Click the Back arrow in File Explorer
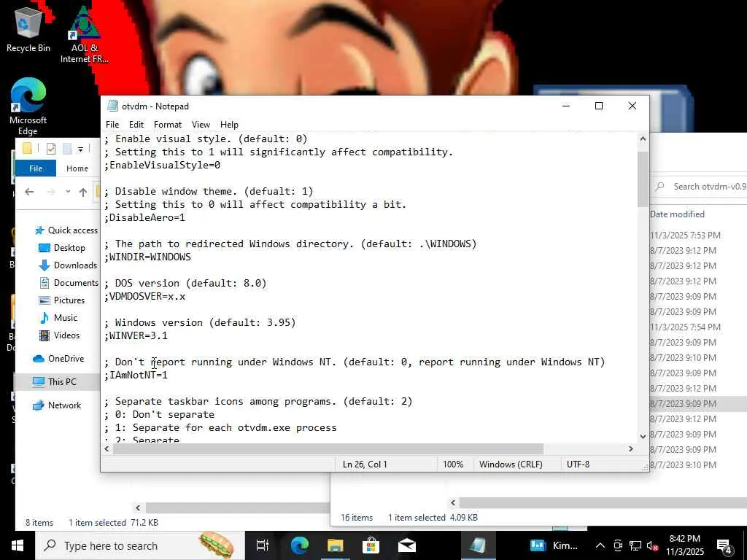Viewport: 747px width, 560px height. click(x=29, y=192)
